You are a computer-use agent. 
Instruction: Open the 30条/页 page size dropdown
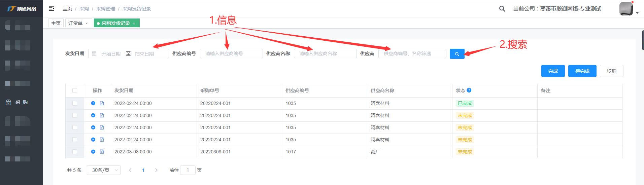103,170
